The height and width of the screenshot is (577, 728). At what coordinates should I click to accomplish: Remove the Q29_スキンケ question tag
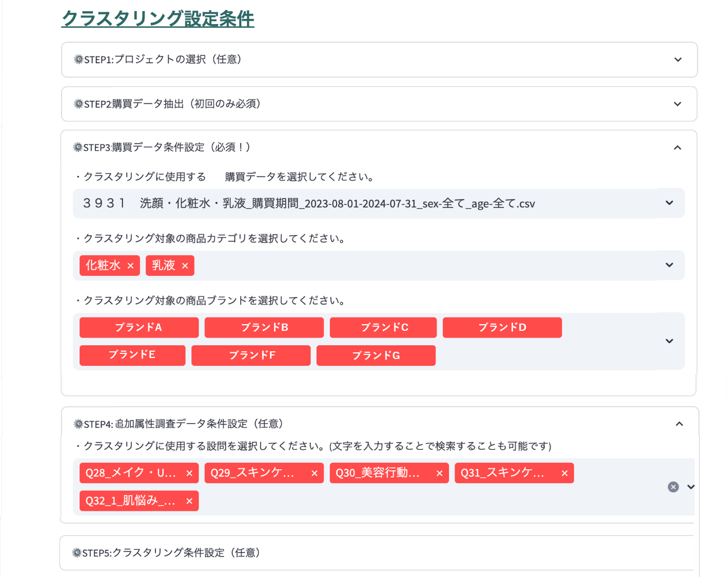tap(314, 473)
